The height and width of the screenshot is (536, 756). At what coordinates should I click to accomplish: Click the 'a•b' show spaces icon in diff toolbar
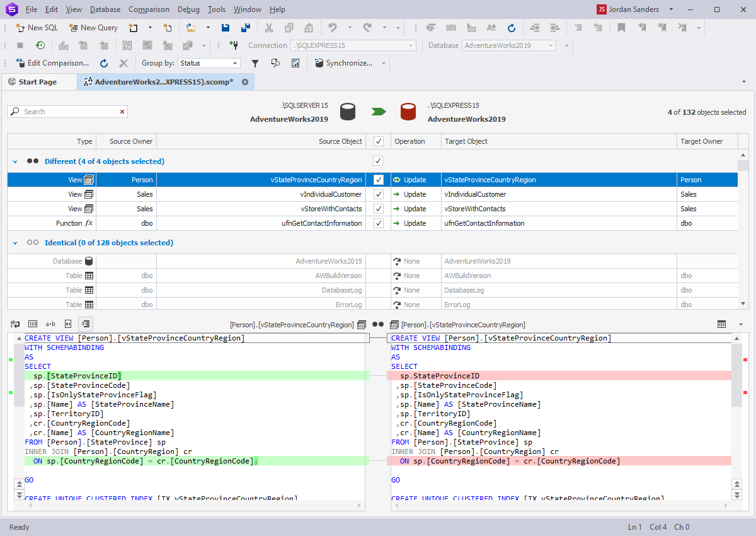pos(50,324)
